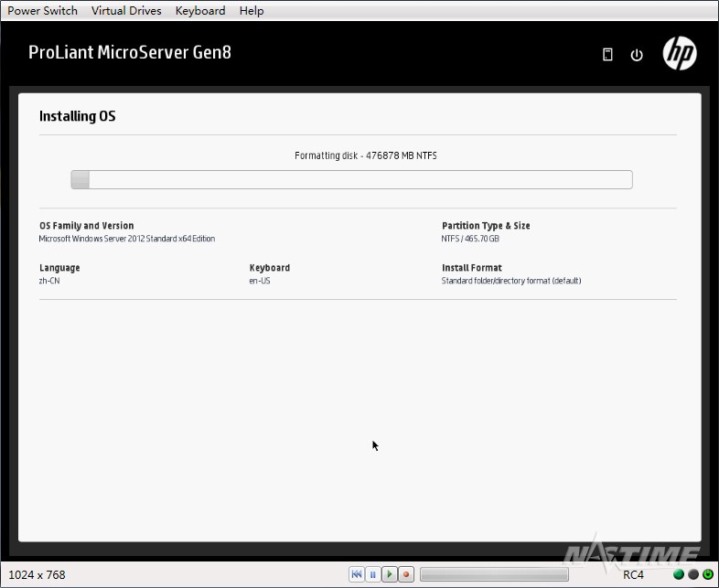Screen dimensions: 719x588
Task: Click the zh-CN language value
Action: 49,281
